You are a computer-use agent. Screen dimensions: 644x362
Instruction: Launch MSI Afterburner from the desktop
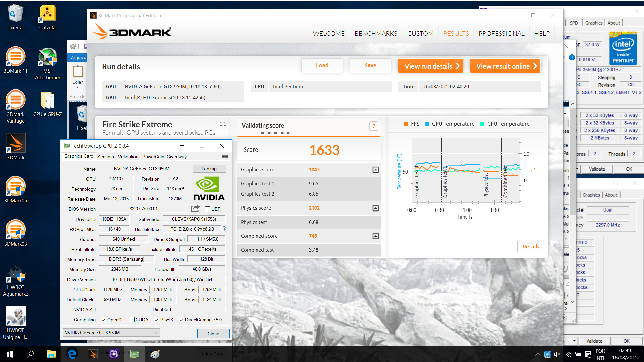click(47, 64)
